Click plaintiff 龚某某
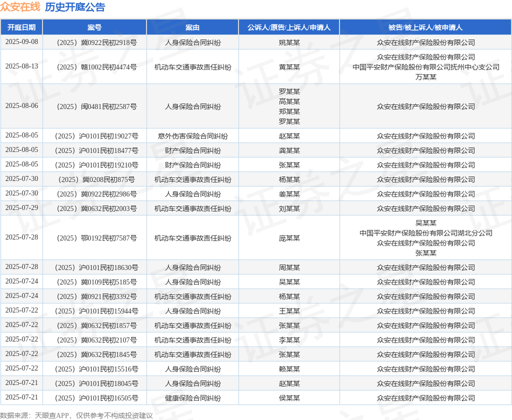Image resolution: width=512 pixels, height=420 pixels. [x=289, y=150]
